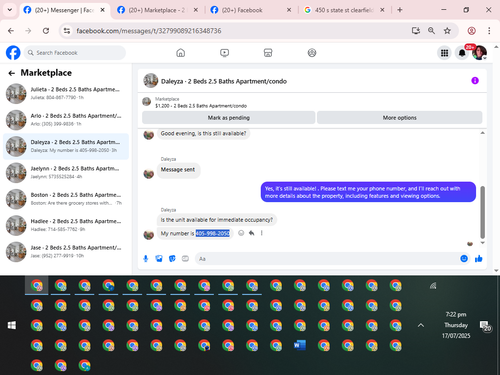Viewport: 500px width, 375px height.
Task: Open Arlo's 2 Beds 2.5 Baths conversation
Action: pyautogui.click(x=66, y=120)
